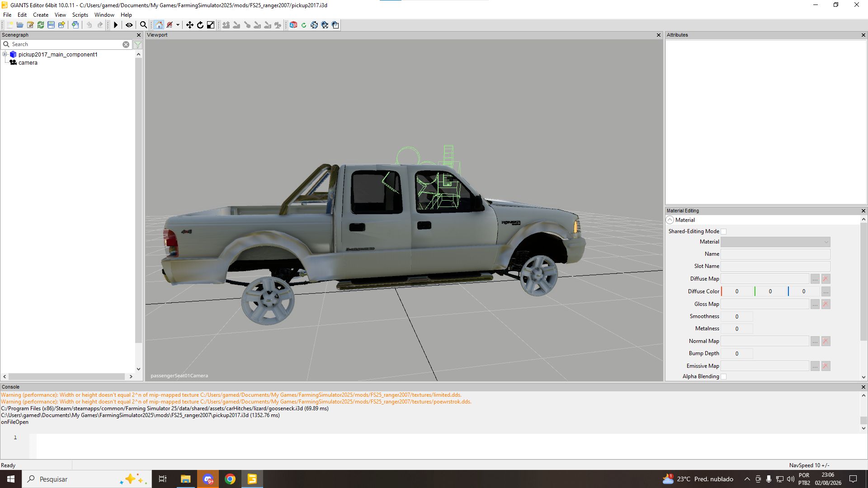Image resolution: width=868 pixels, height=488 pixels.
Task: Select the Rotate tool
Action: coord(200,25)
